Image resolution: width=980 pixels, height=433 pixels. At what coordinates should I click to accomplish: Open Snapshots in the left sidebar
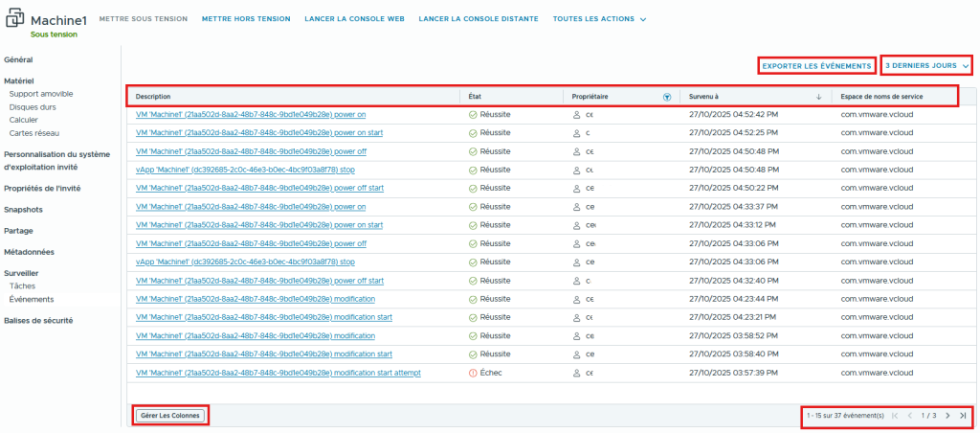click(23, 209)
